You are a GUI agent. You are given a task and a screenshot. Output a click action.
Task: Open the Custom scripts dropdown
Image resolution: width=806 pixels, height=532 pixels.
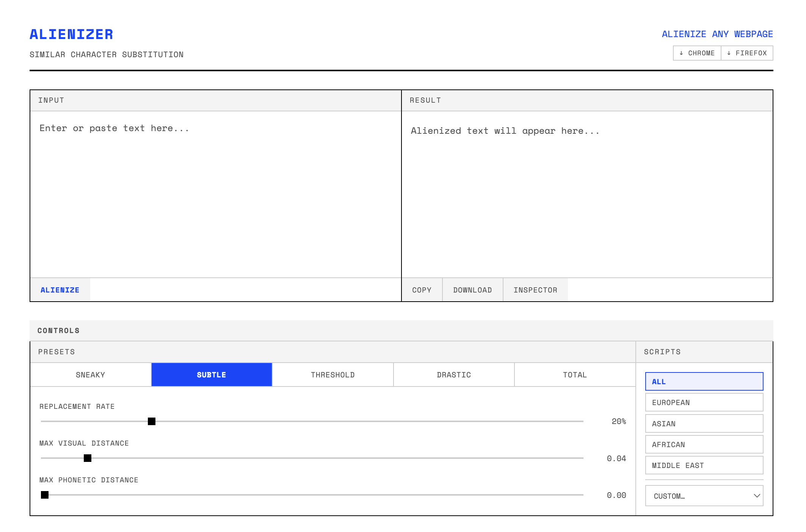[704, 496]
